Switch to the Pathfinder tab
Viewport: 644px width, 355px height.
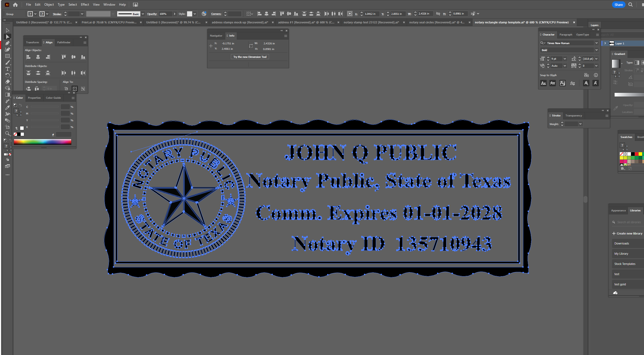[64, 42]
